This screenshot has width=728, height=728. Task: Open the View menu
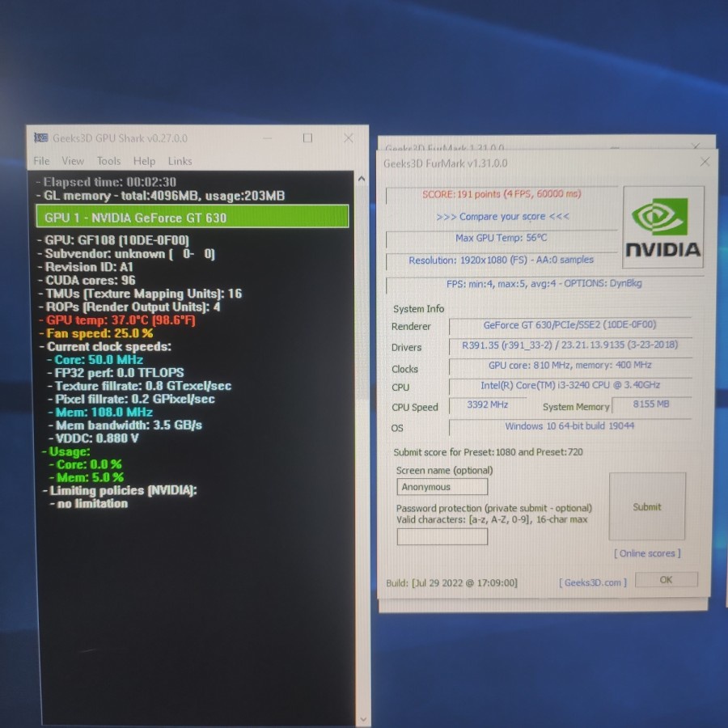pyautogui.click(x=73, y=161)
